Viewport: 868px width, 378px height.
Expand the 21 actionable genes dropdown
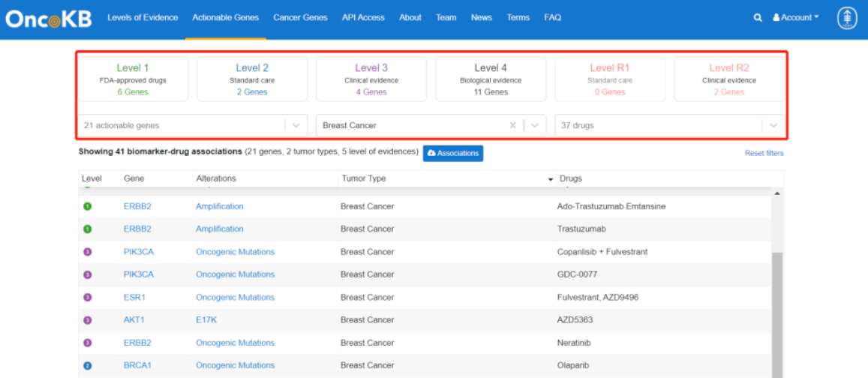coord(296,126)
